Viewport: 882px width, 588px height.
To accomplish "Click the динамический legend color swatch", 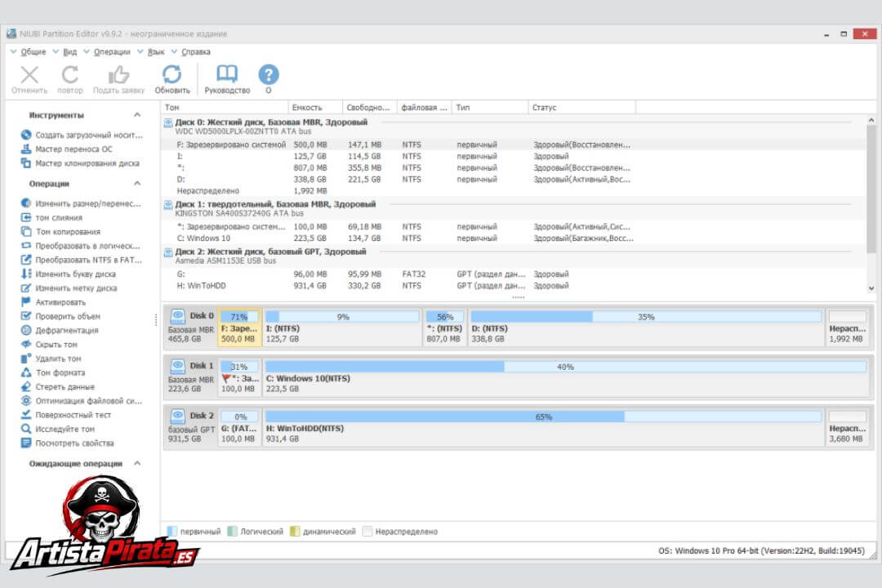I will tap(295, 531).
